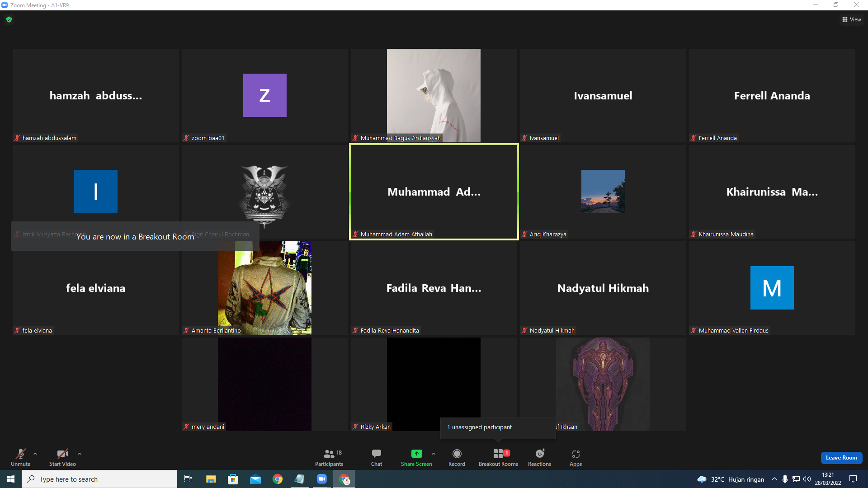Select Muhammad Vallen Firdaus's tile
The height and width of the screenshot is (488, 868).
[x=772, y=288]
